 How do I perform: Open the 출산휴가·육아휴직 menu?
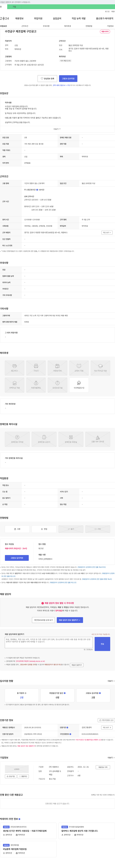coord(105,18)
